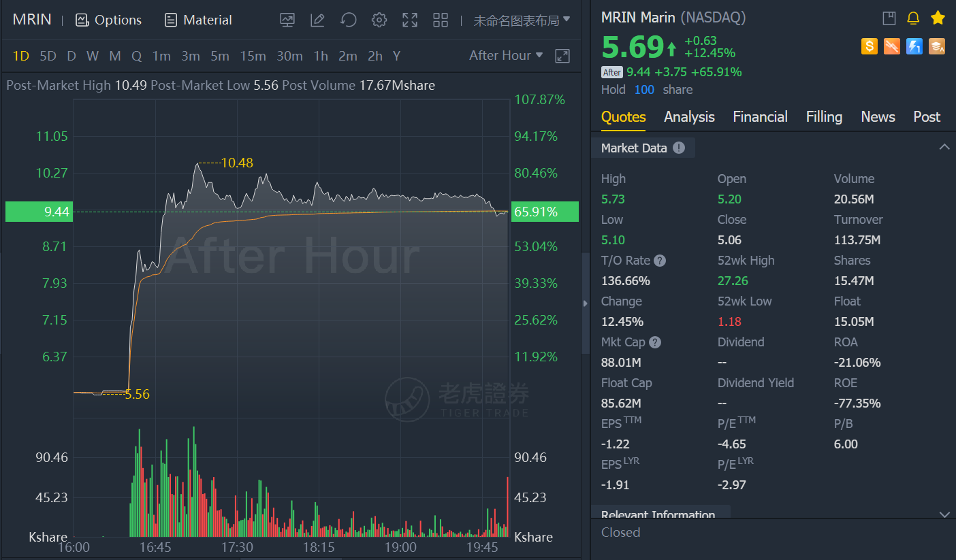Open the 未命名图表布局 layout dropdown
The width and height of the screenshot is (956, 560).
pyautogui.click(x=522, y=20)
